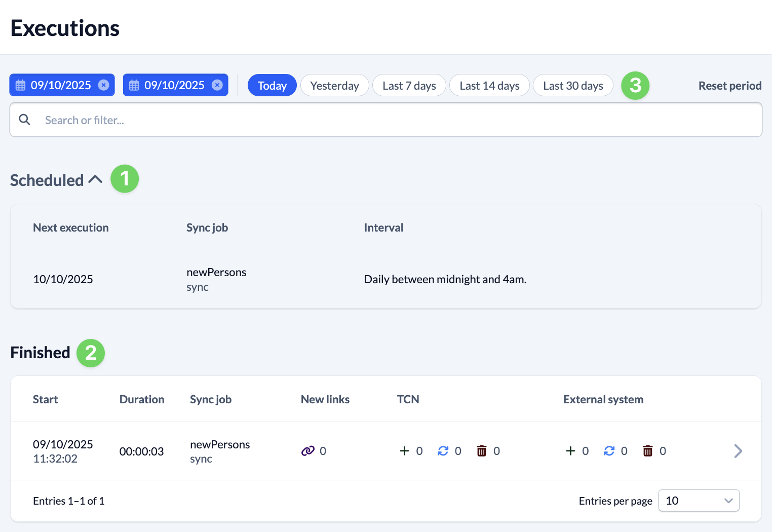
Task: Click the Start column header
Action: click(x=46, y=399)
